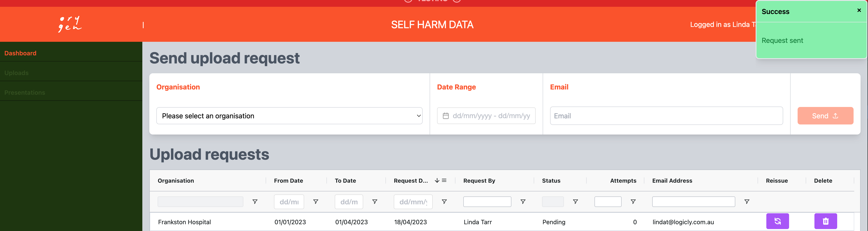This screenshot has height=231, width=868.
Task: Click the Request Date filter input
Action: point(413,202)
